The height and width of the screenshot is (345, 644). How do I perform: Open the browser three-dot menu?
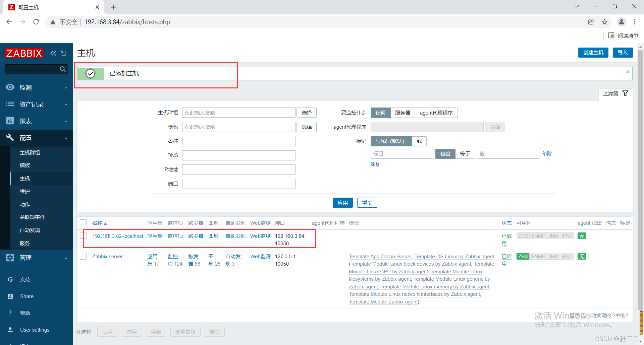635,22
